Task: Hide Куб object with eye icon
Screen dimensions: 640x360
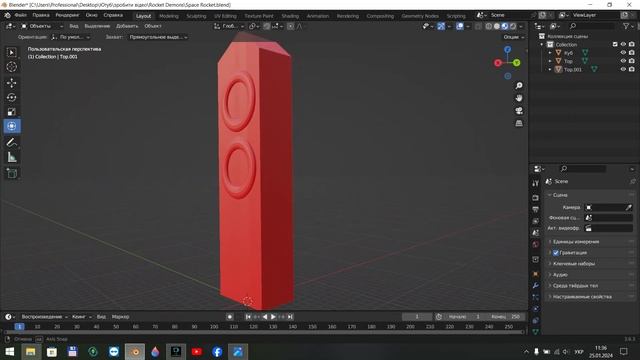Action: (623, 53)
